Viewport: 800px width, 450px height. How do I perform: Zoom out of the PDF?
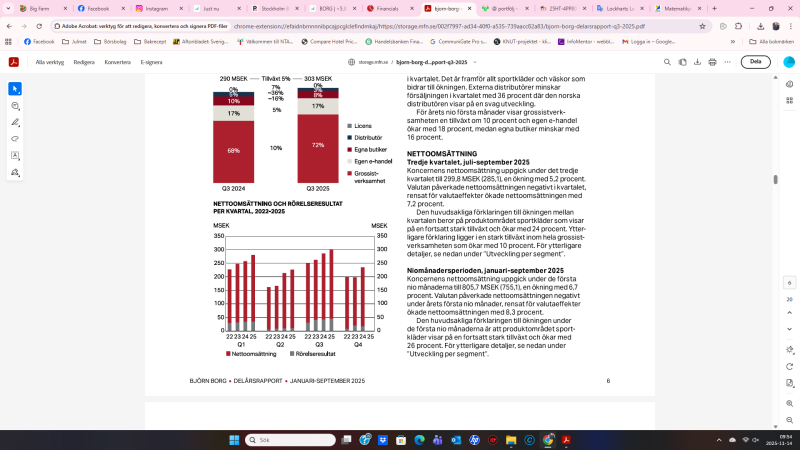click(x=789, y=420)
